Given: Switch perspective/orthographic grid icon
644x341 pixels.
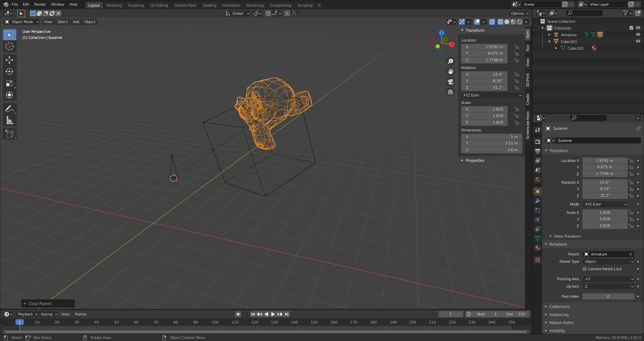Looking at the screenshot, I should pos(450,92).
